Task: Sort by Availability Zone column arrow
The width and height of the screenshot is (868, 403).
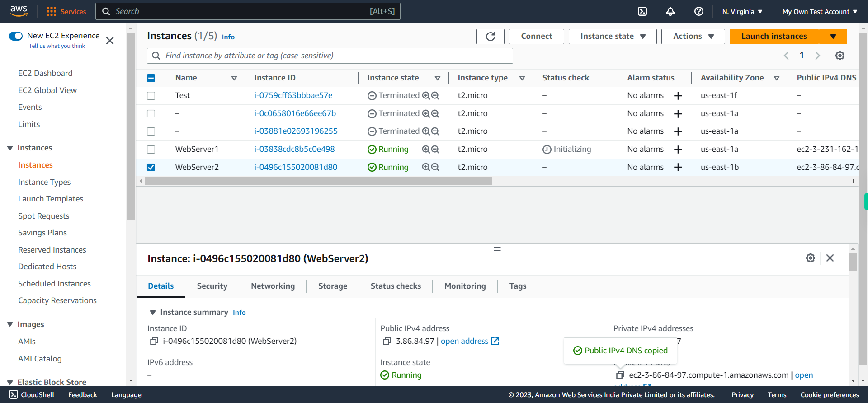Action: tap(777, 78)
